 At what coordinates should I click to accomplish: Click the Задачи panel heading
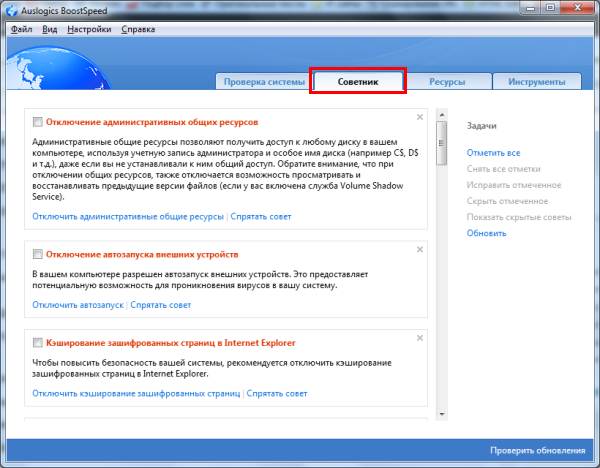pyautogui.click(x=481, y=126)
